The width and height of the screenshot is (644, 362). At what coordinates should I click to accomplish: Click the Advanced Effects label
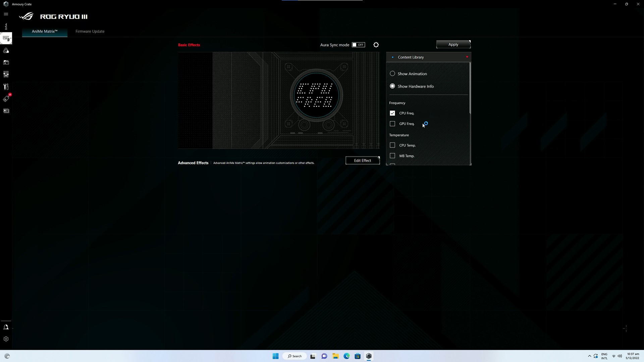193,163
